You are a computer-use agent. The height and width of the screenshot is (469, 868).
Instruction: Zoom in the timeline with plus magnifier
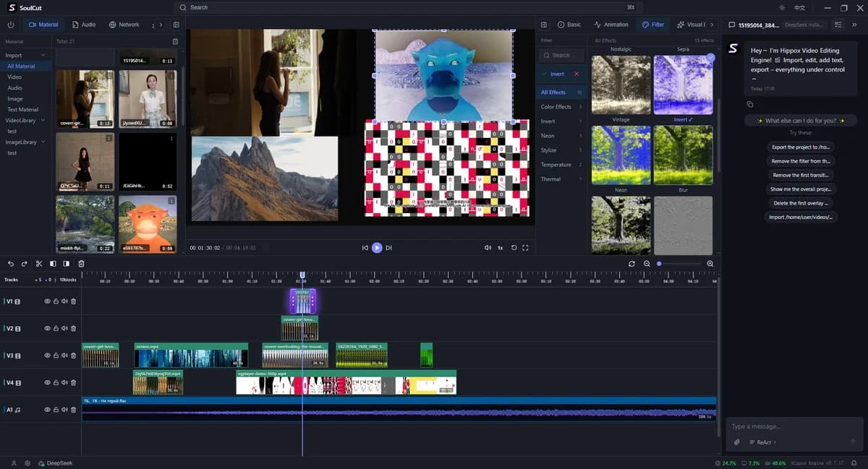[710, 264]
